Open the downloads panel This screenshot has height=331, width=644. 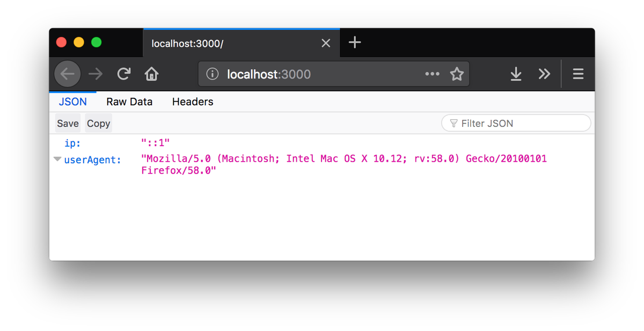point(516,74)
